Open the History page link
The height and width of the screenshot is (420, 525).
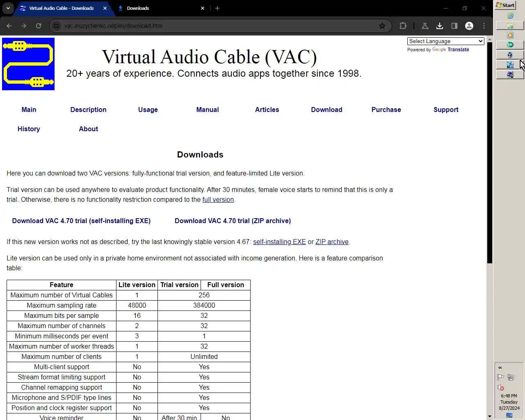click(x=29, y=129)
